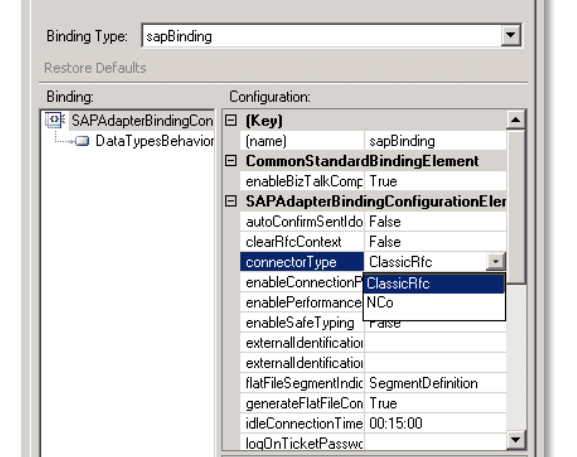Viewport: 577px width, 457px height.
Task: Select the clearRfcContext property name
Action: 302,242
